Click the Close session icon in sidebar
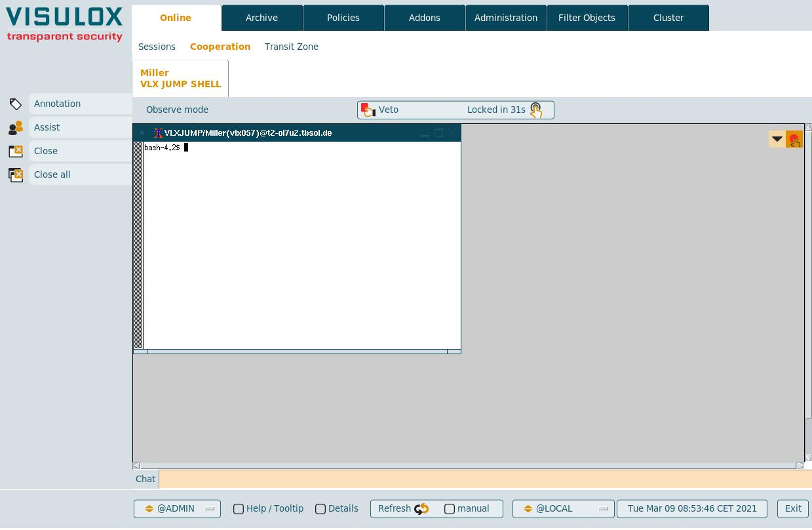 coord(16,152)
